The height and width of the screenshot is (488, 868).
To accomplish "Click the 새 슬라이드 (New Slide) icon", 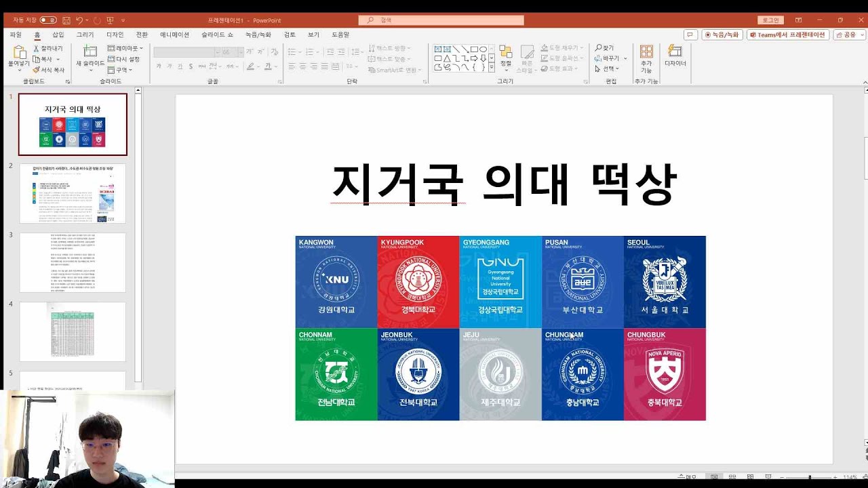I will (x=90, y=51).
